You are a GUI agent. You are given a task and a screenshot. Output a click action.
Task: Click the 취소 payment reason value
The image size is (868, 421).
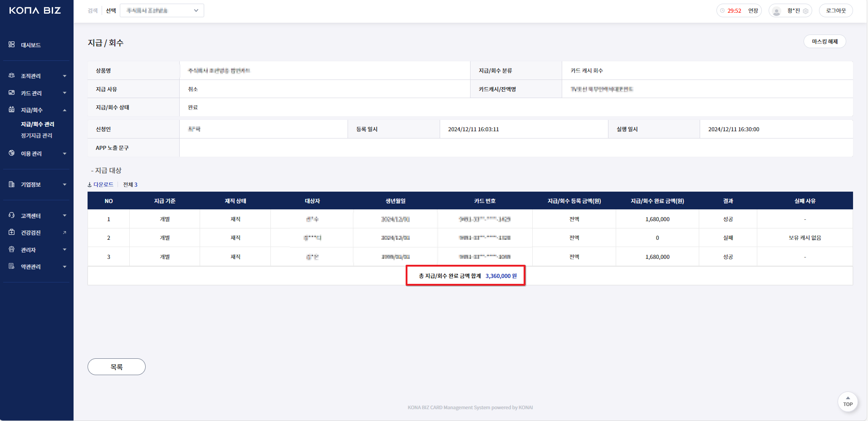point(193,89)
